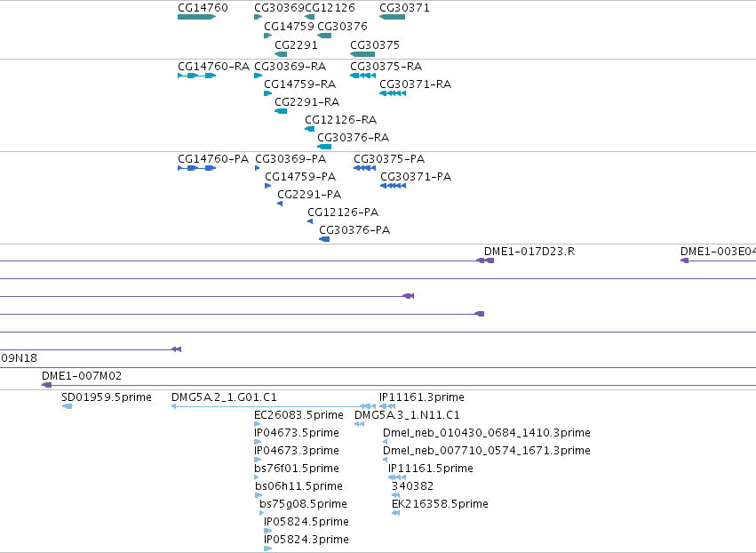Click the CG30371-RA transcript label
The height and width of the screenshot is (553, 756).
click(x=416, y=84)
